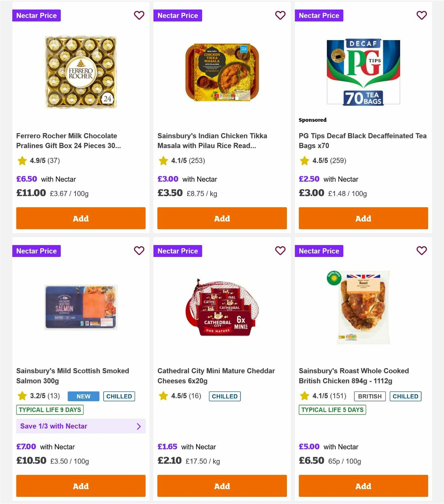This screenshot has width=444, height=504.
Task: Toggle the NEW badge on the smoked salmon
Action: tap(83, 396)
